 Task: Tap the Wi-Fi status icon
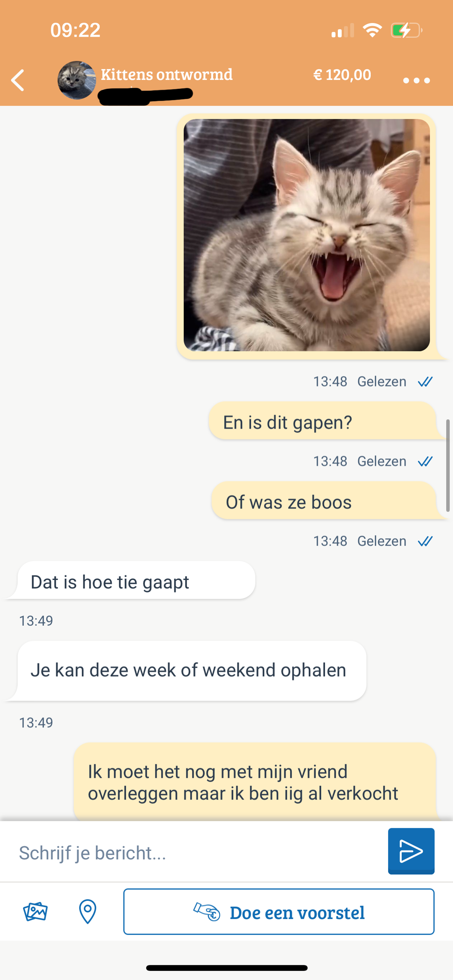point(372,30)
